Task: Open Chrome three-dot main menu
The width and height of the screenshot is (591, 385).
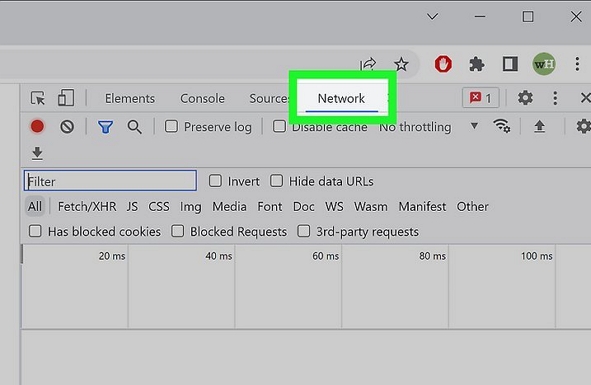Action: click(x=577, y=64)
